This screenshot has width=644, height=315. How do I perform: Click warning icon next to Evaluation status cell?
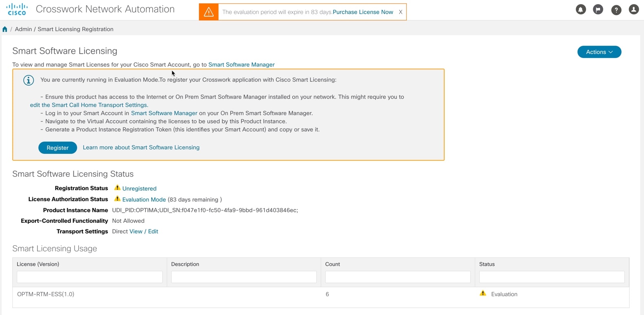coord(483,293)
